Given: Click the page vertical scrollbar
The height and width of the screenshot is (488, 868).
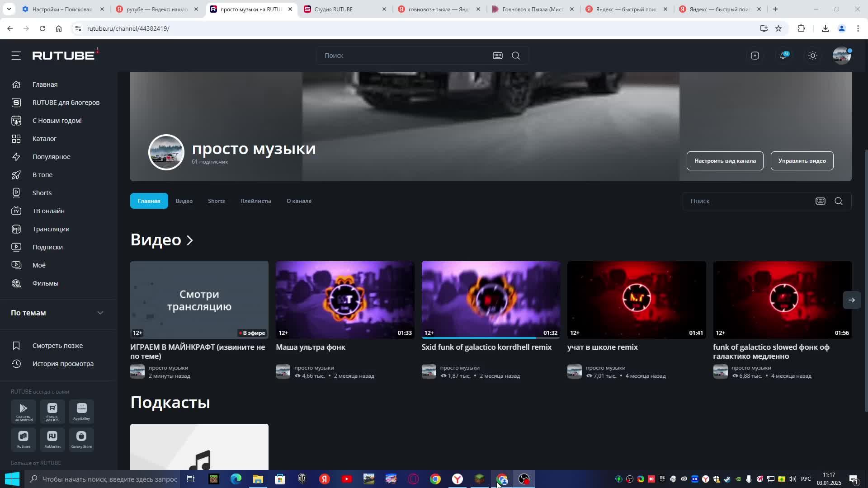Looking at the screenshot, I should 866,280.
